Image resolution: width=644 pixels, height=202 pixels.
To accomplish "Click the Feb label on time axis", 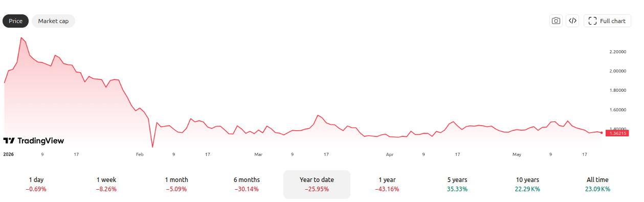I will tap(140, 154).
